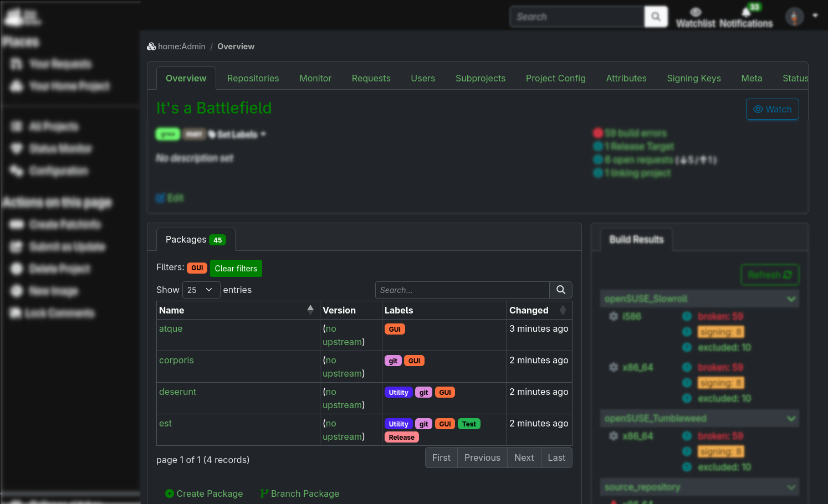
Task: Click the Edit pencil icon below the description
Action: coord(160,198)
